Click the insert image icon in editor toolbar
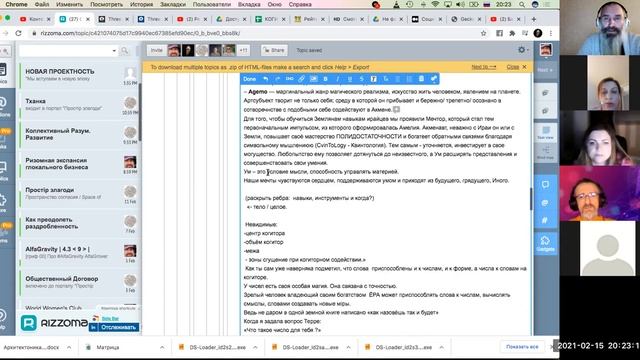This screenshot has width=640, height=360. click(313, 79)
